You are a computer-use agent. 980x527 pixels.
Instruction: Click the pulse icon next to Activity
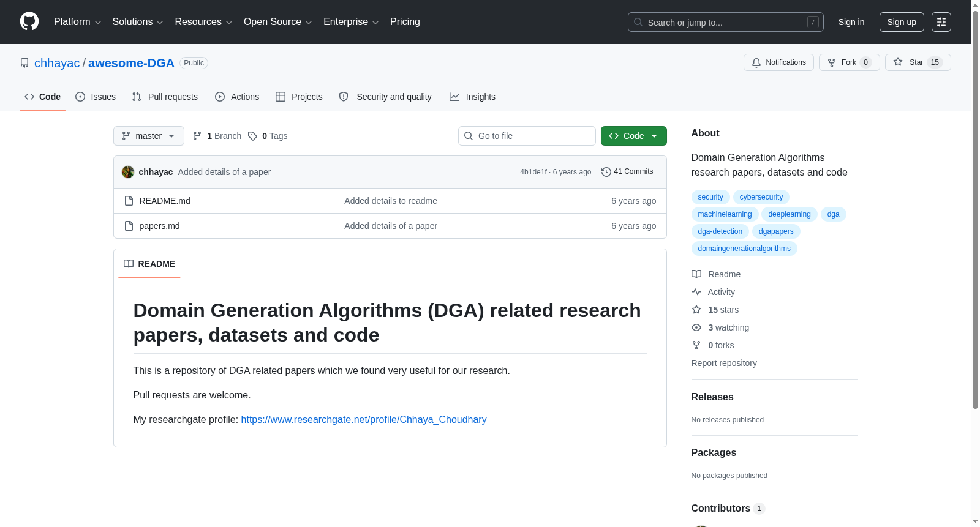pos(696,292)
